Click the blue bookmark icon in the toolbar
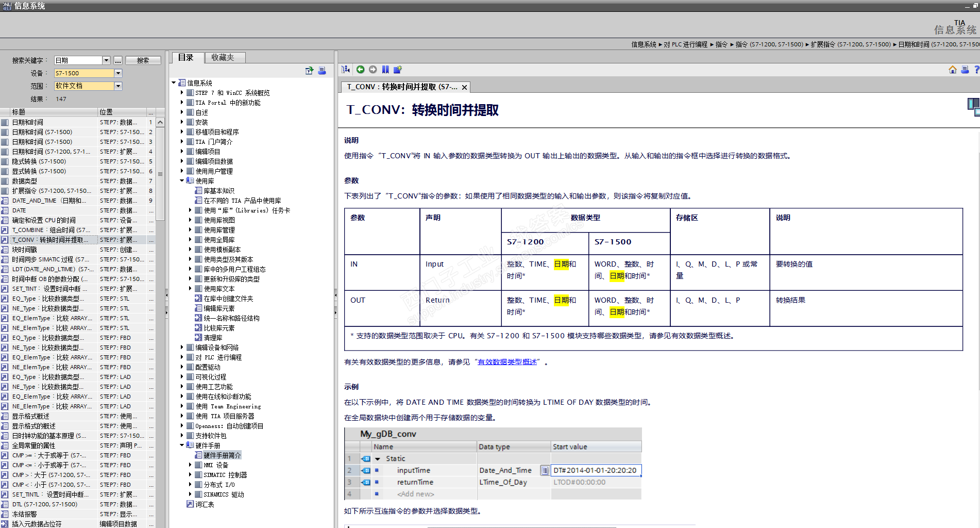980x528 pixels. pyautogui.click(x=385, y=70)
